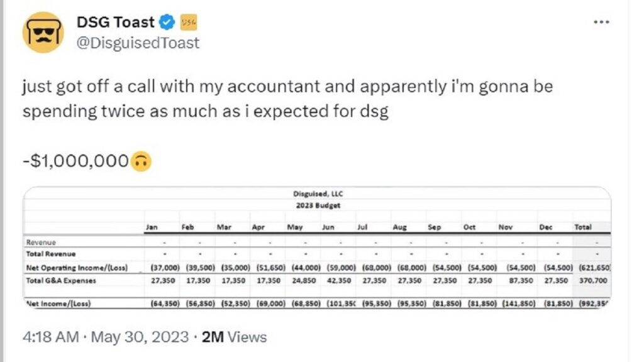Select the Jan column header in budget
This screenshot has width=644, height=362.
(152, 227)
